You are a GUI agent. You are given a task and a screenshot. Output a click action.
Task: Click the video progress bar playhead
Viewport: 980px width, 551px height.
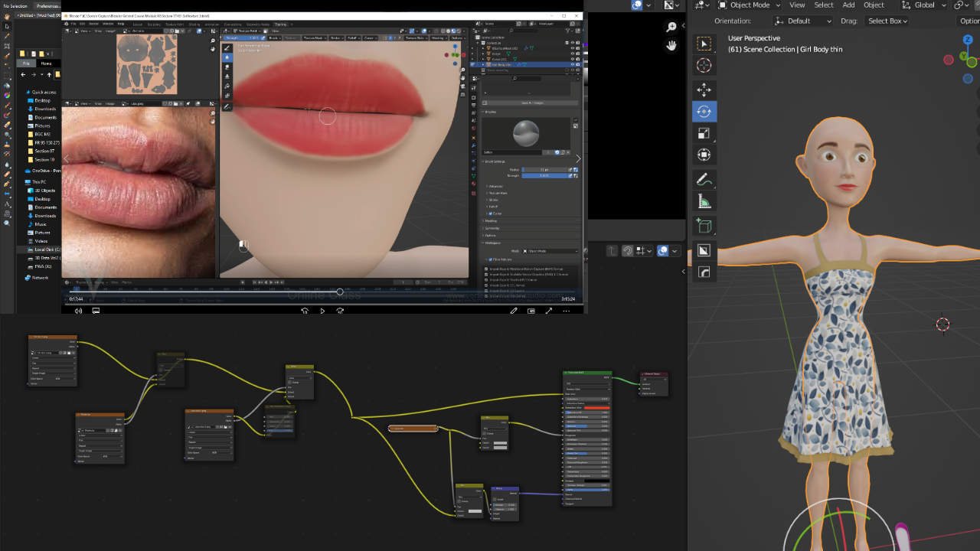340,292
